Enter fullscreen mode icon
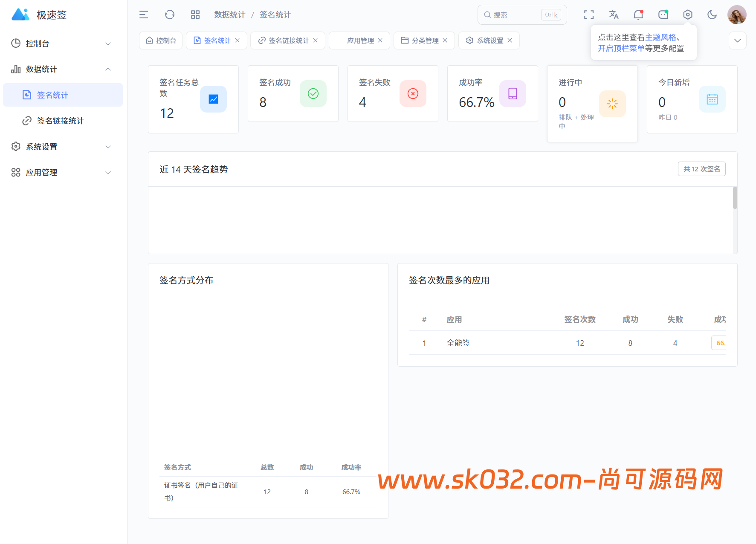756x544 pixels. click(x=589, y=15)
